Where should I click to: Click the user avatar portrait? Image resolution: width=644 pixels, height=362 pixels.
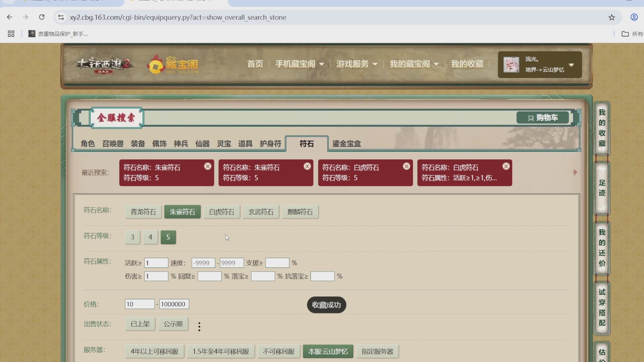(x=511, y=65)
